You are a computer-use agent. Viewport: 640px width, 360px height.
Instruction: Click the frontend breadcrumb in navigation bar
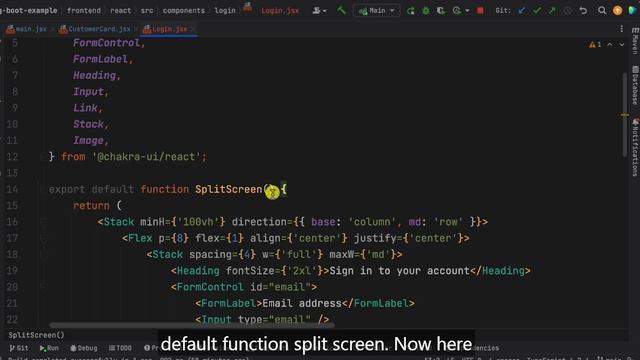[x=84, y=11]
